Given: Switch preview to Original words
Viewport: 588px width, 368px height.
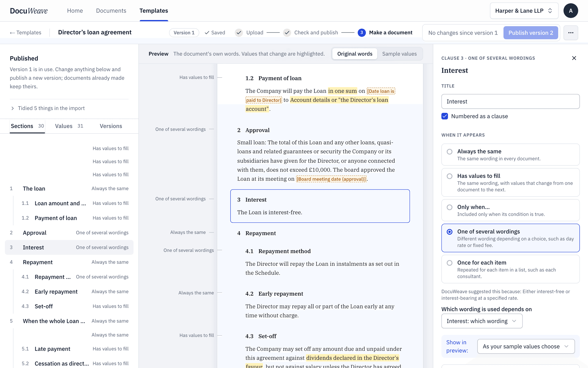Looking at the screenshot, I should tap(355, 54).
